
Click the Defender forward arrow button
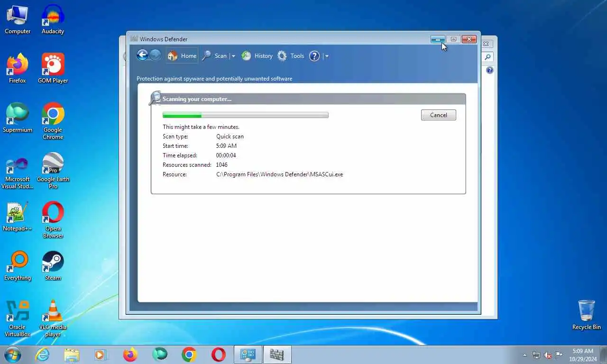coord(155,55)
